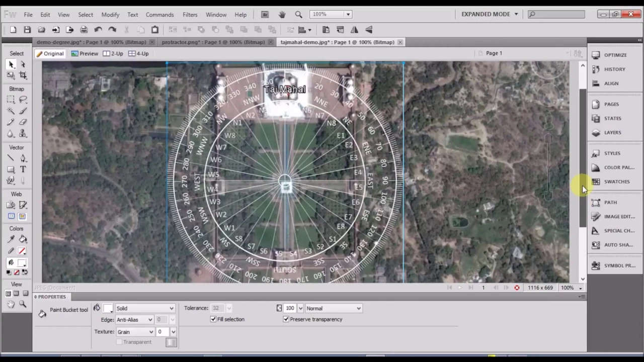Select the Pointer tool
Image resolution: width=644 pixels, height=362 pixels.
pos(11,64)
